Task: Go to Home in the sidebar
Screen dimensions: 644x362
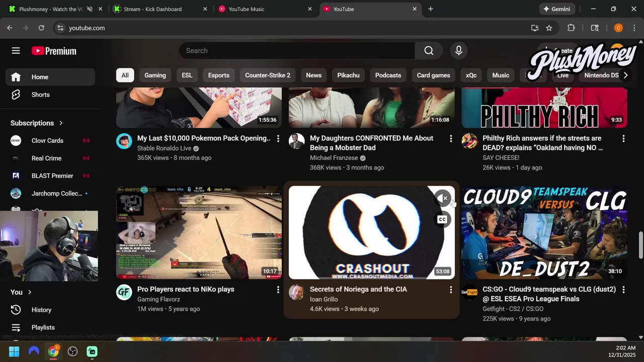Action: pyautogui.click(x=50, y=77)
